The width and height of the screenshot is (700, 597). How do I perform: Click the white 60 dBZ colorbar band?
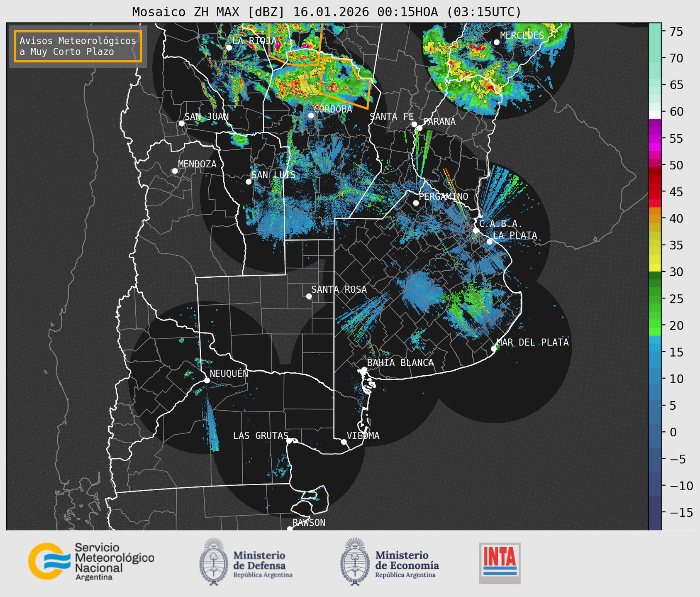[x=655, y=114]
